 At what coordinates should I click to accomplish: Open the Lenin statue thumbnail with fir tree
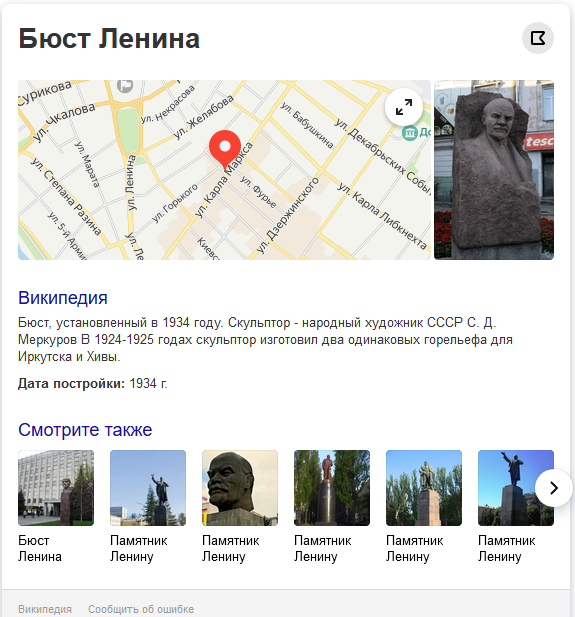pos(148,488)
